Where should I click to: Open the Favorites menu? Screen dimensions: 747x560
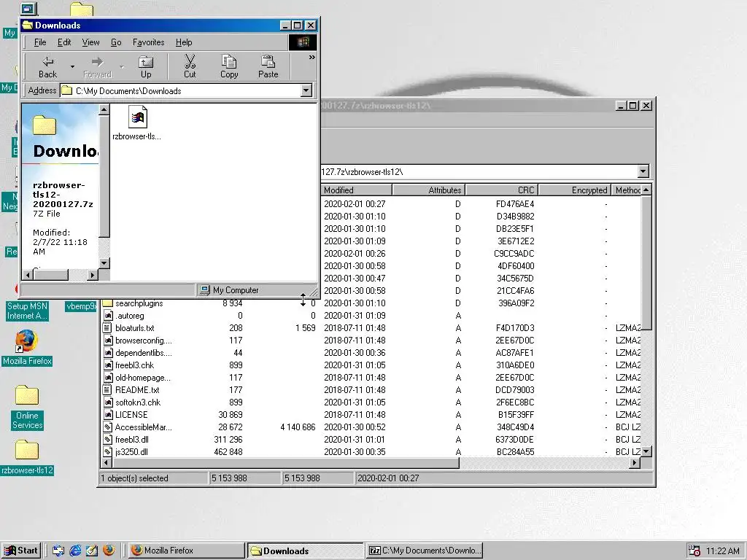click(148, 42)
